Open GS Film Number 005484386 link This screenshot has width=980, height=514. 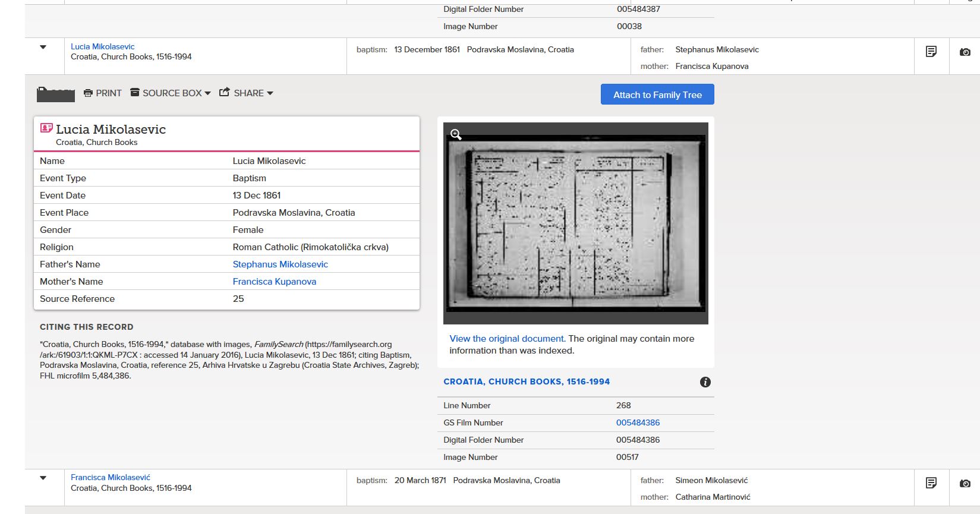[638, 422]
